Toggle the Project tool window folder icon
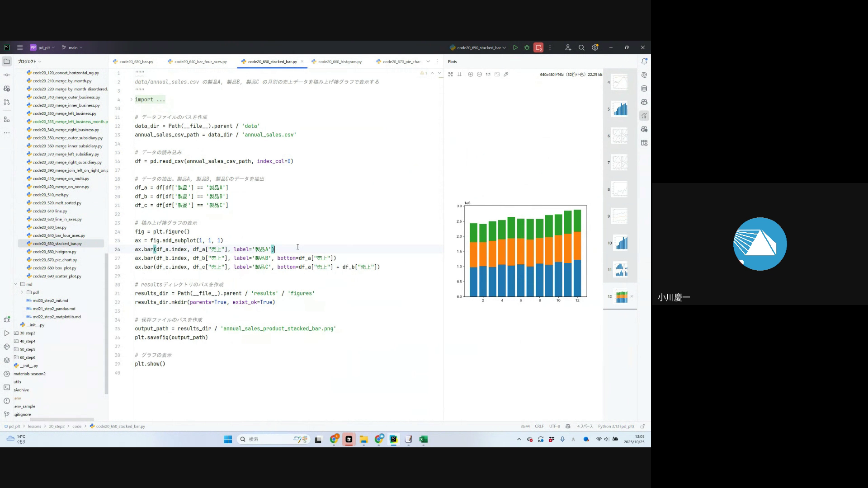The image size is (868, 488). click(x=7, y=61)
